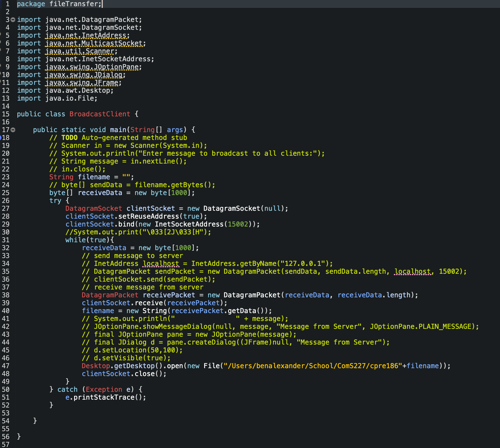Image resolution: width=500 pixels, height=448 pixels.
Task: Click '// receive message from server' comment
Action: click(142, 287)
